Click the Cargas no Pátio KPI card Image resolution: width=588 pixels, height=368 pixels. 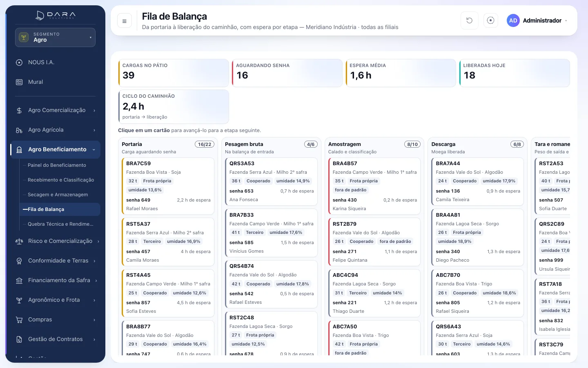tap(174, 73)
